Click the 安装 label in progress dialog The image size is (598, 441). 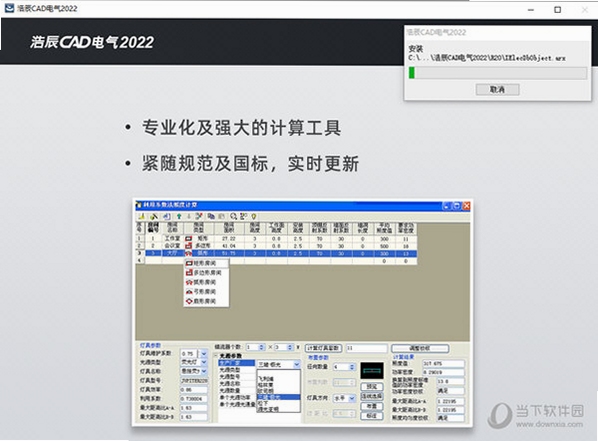coord(416,49)
